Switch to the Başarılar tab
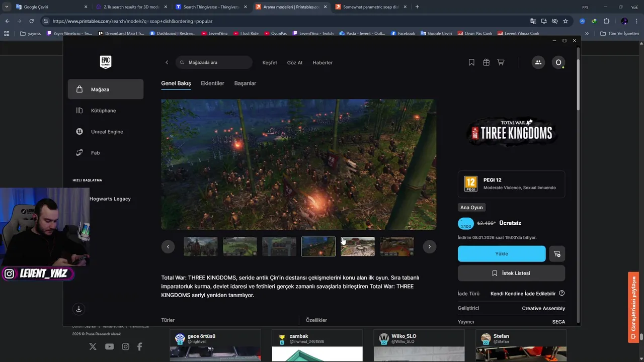Screen dimensions: 644x362 [245, 83]
